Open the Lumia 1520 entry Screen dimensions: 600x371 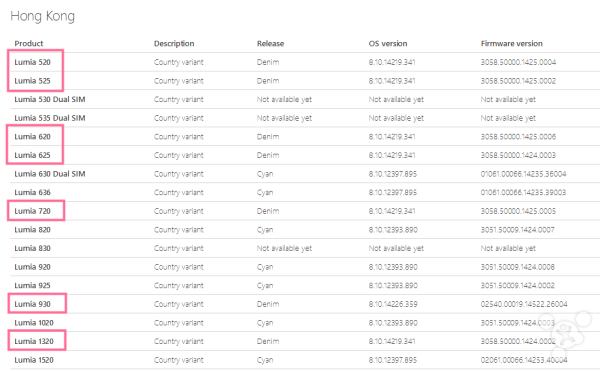coord(34,360)
